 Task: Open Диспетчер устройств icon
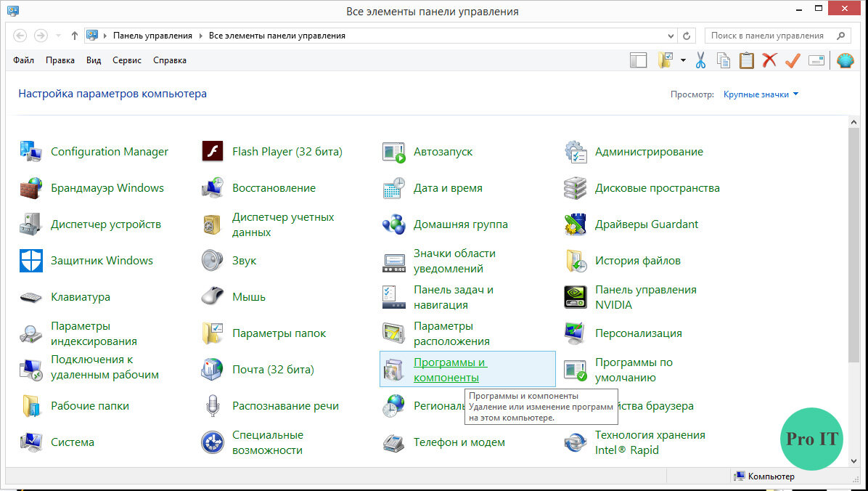31,224
